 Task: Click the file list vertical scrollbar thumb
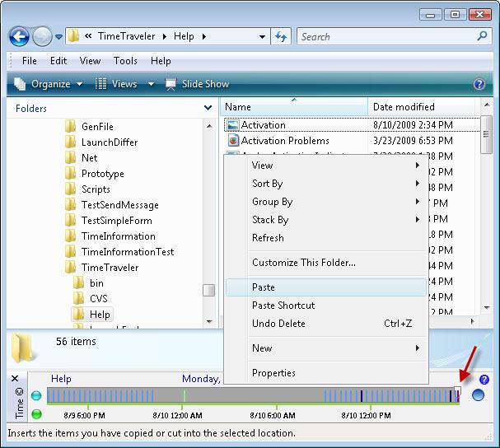(486, 134)
